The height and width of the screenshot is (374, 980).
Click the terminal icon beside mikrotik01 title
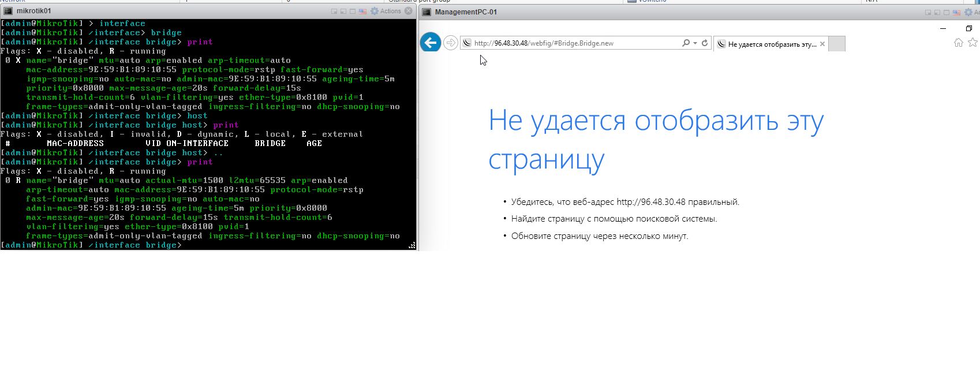point(8,11)
